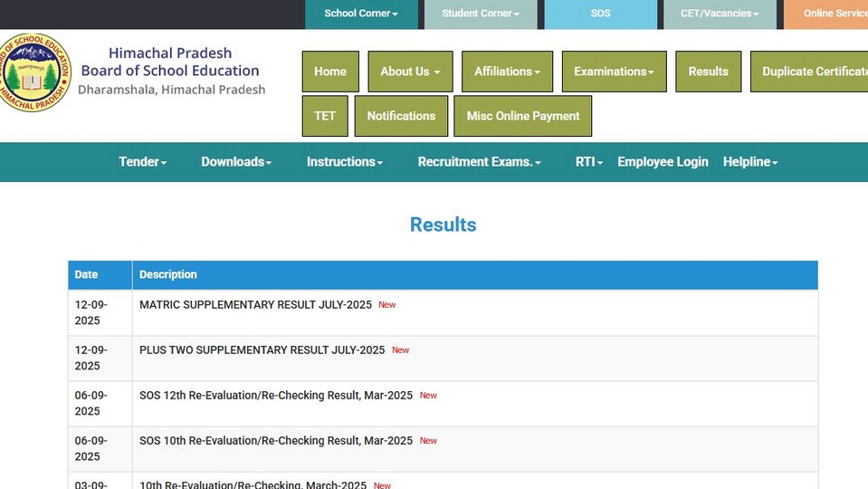Go to Employee Login
The height and width of the screenshot is (489, 868).
coord(663,162)
